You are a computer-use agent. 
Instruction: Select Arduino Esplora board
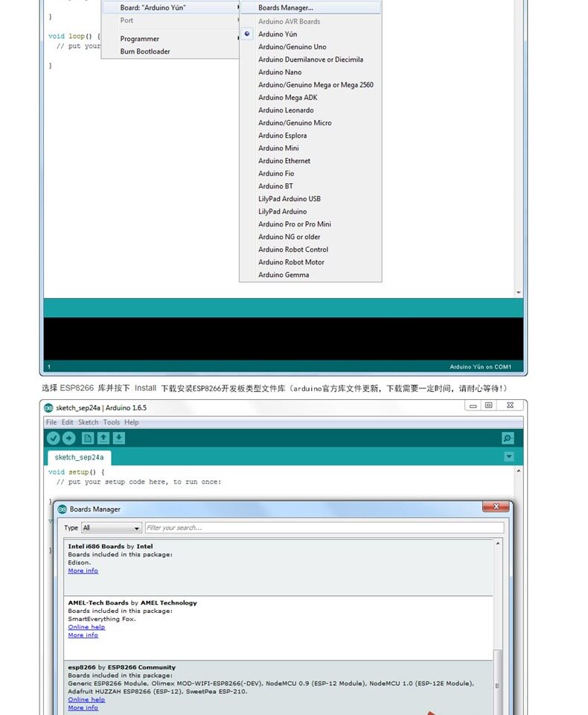(x=311, y=136)
